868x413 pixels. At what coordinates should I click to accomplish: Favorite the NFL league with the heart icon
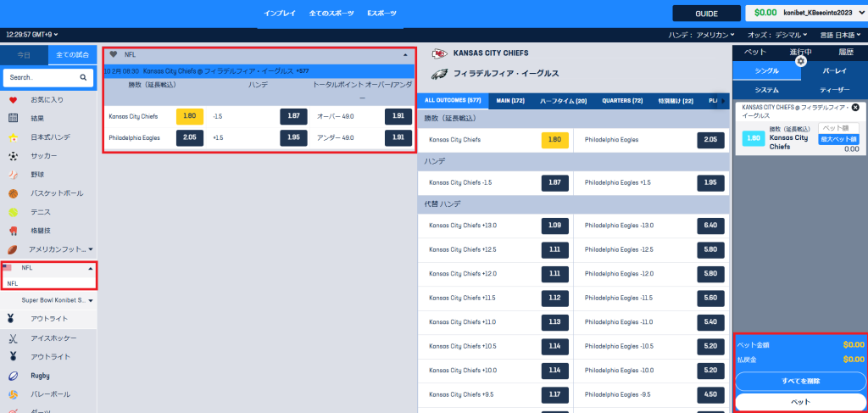(114, 54)
